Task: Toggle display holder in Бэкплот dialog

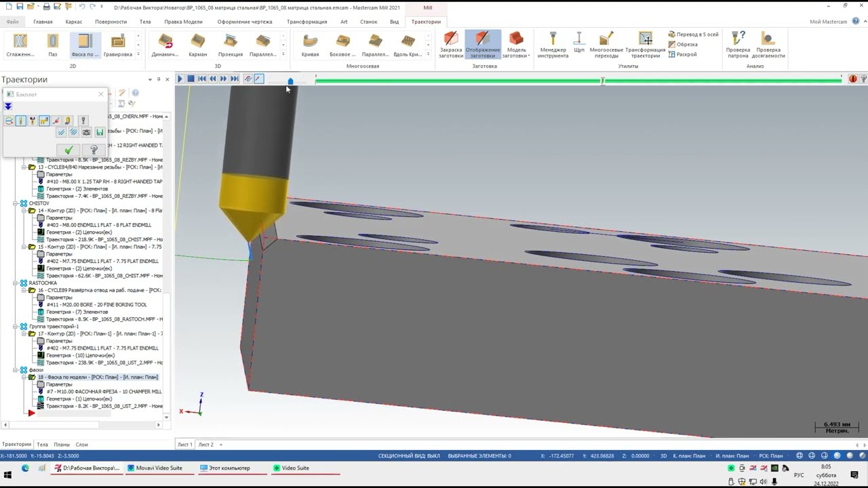Action: point(33,121)
